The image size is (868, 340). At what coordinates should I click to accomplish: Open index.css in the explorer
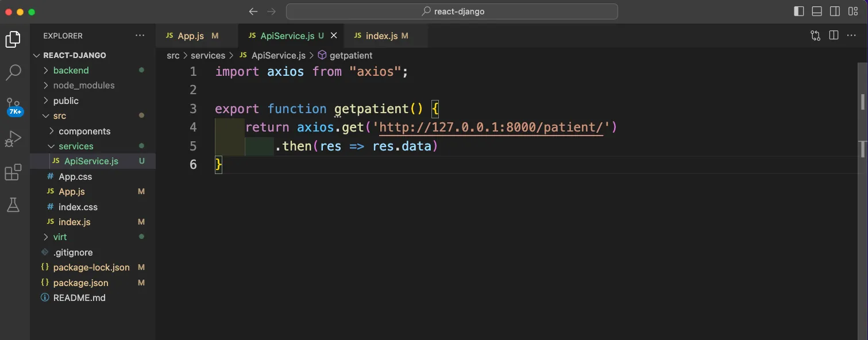pyautogui.click(x=92, y=207)
